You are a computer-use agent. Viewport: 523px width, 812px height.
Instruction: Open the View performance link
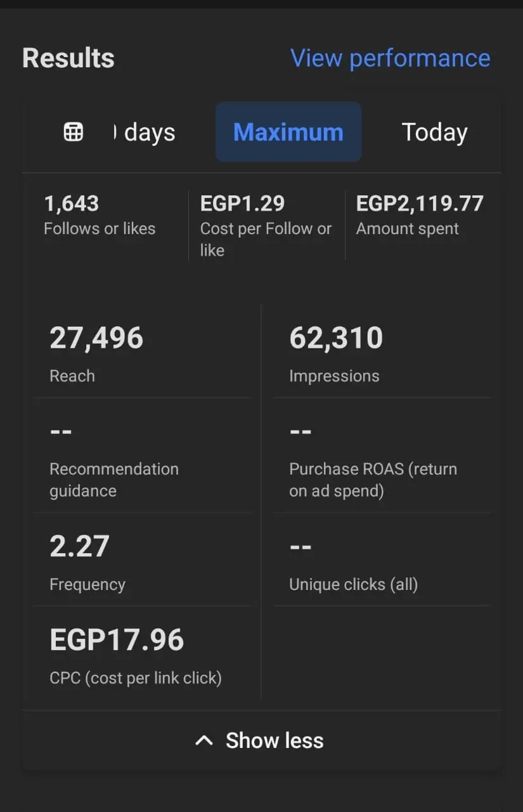point(390,58)
